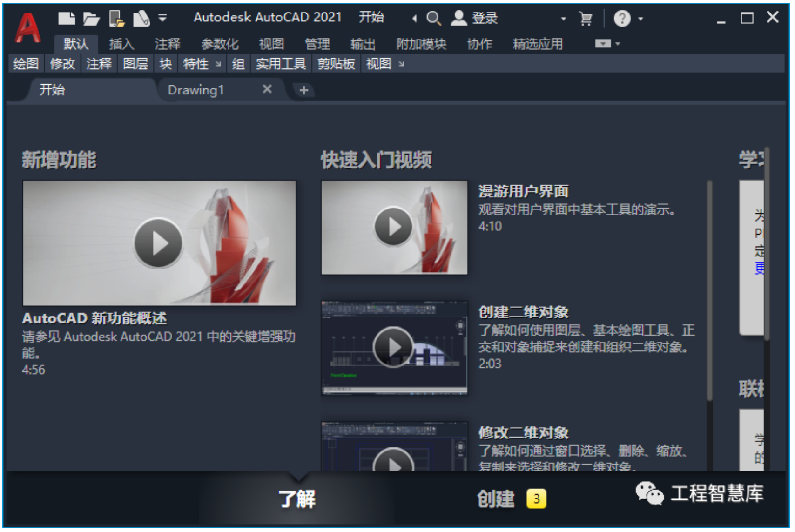The image size is (795, 532).
Task: Play the 漫游用户界面 video
Action: pos(394,227)
